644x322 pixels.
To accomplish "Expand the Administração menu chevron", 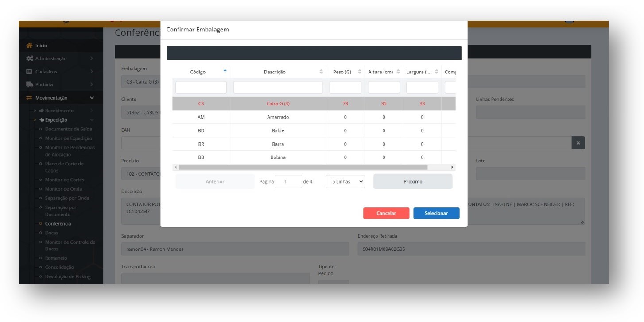I will tap(92, 58).
